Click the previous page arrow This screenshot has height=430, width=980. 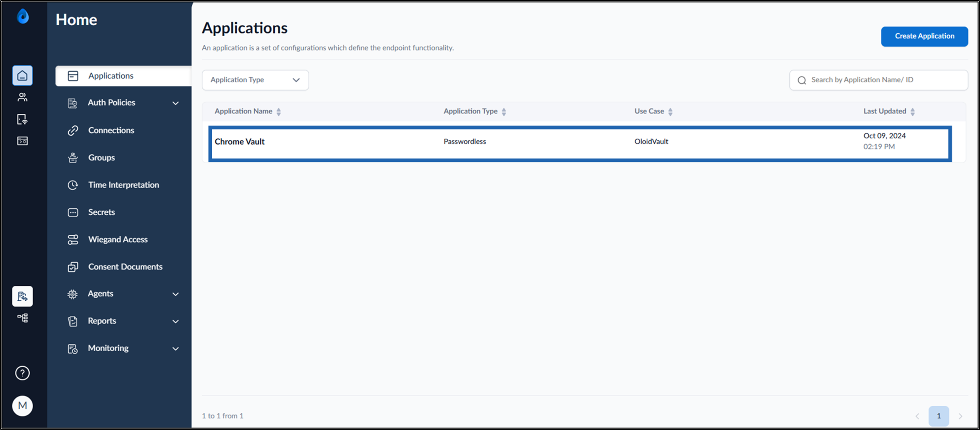click(917, 416)
